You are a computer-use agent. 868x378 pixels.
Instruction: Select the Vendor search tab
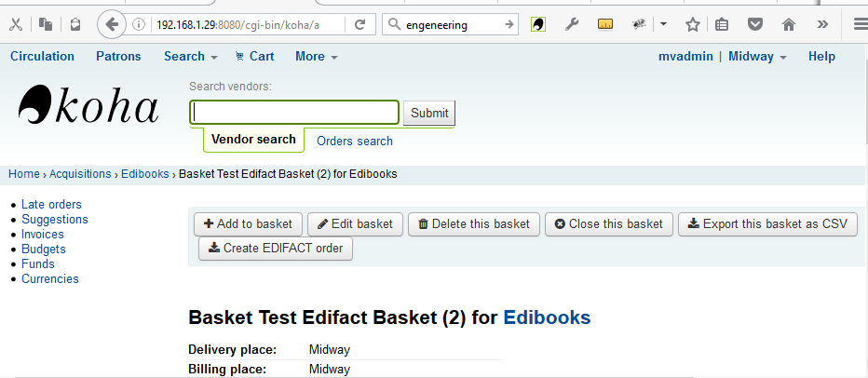253,140
